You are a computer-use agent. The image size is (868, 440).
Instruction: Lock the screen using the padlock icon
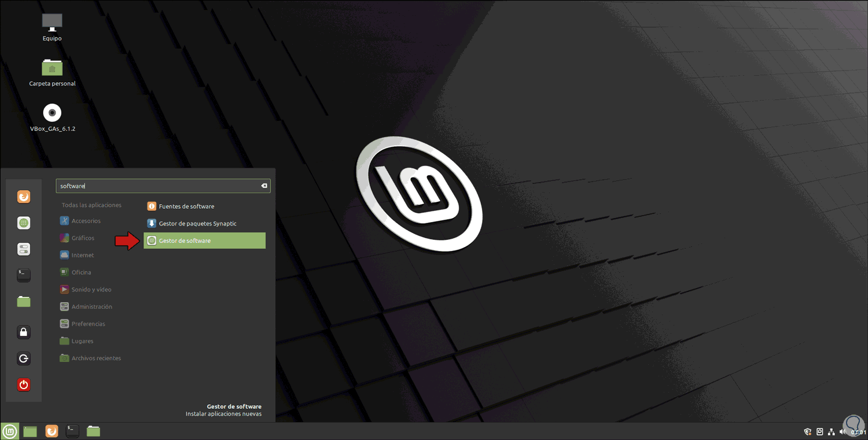tap(24, 332)
